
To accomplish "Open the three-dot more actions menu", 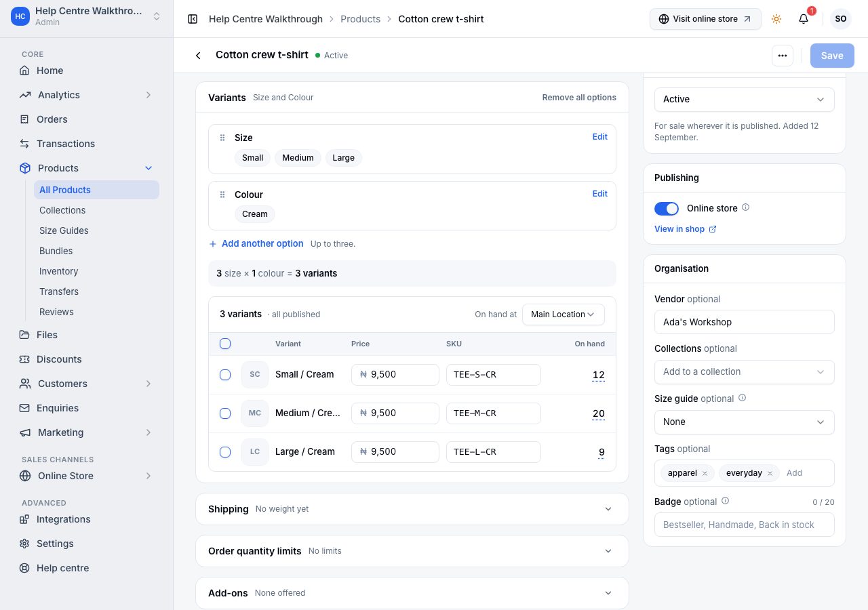I will [x=783, y=56].
